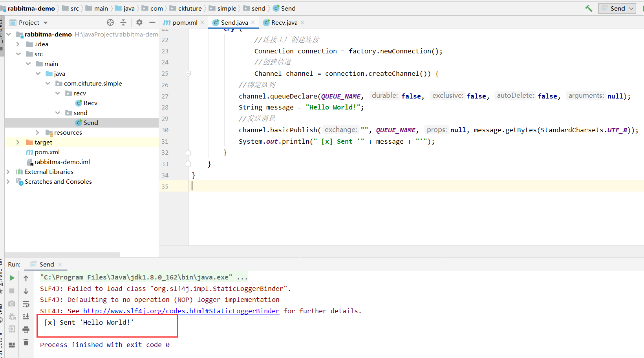Select the Recv class in tree
The height and width of the screenshot is (358, 644).
[x=86, y=103]
